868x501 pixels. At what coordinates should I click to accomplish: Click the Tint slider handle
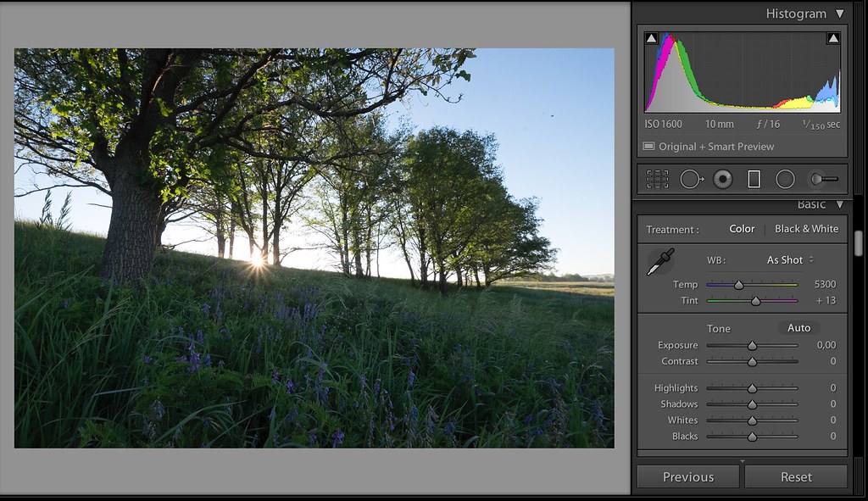755,301
